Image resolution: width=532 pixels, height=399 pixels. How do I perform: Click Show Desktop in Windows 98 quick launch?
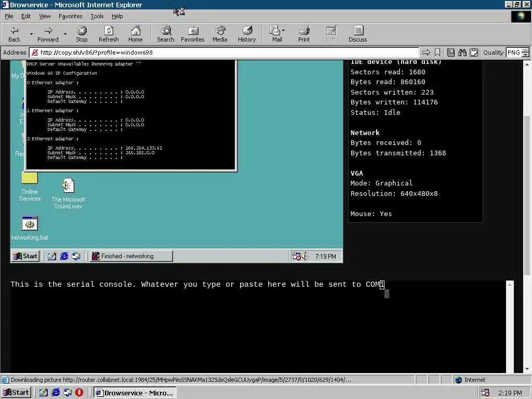pos(51,256)
